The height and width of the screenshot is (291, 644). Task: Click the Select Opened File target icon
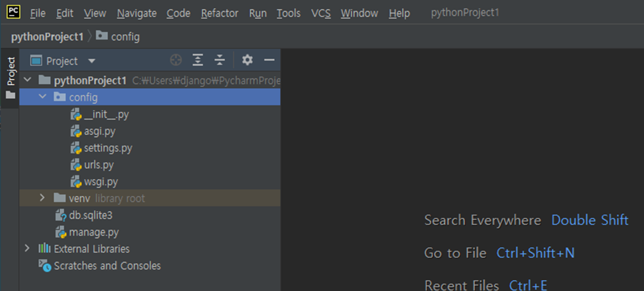(176, 60)
